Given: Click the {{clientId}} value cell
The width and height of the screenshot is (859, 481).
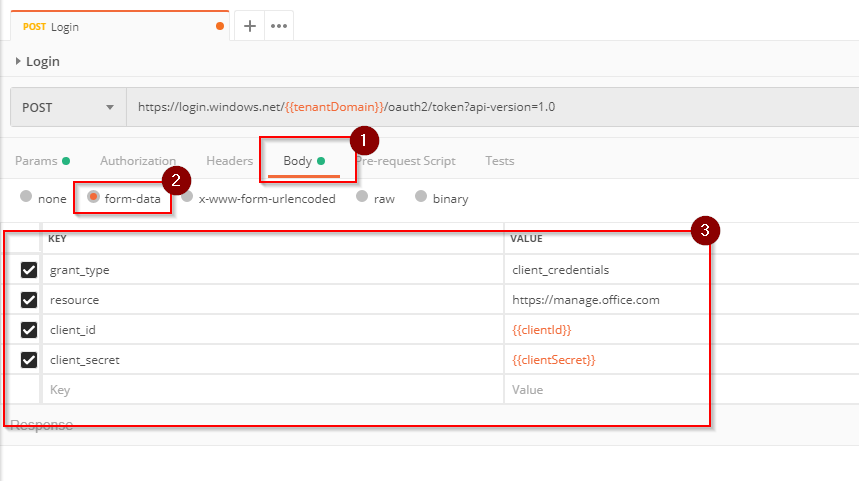Looking at the screenshot, I should (681, 330).
